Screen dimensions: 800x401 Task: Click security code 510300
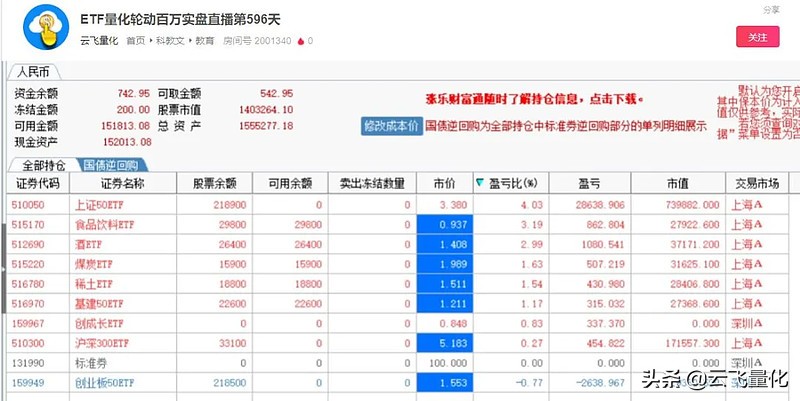click(x=28, y=343)
